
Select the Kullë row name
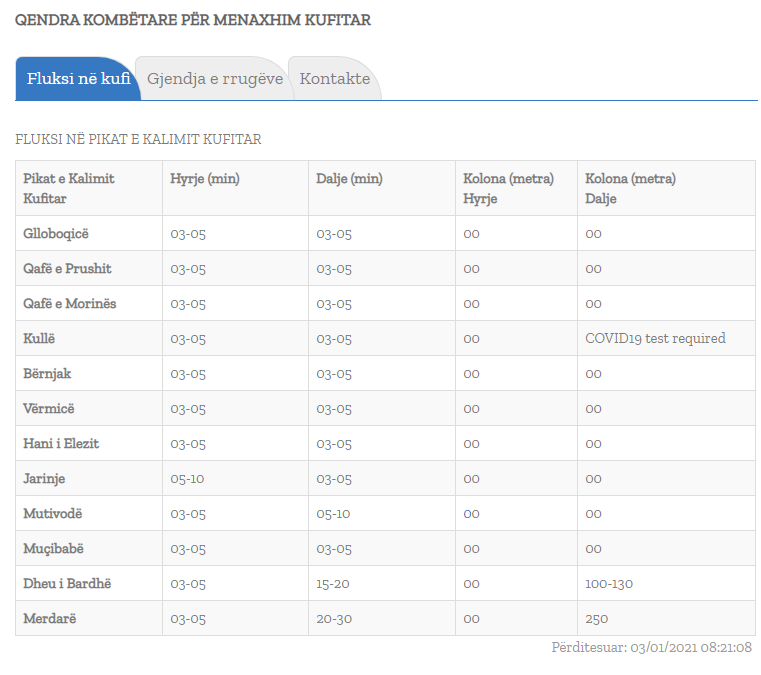pyautogui.click(x=39, y=338)
